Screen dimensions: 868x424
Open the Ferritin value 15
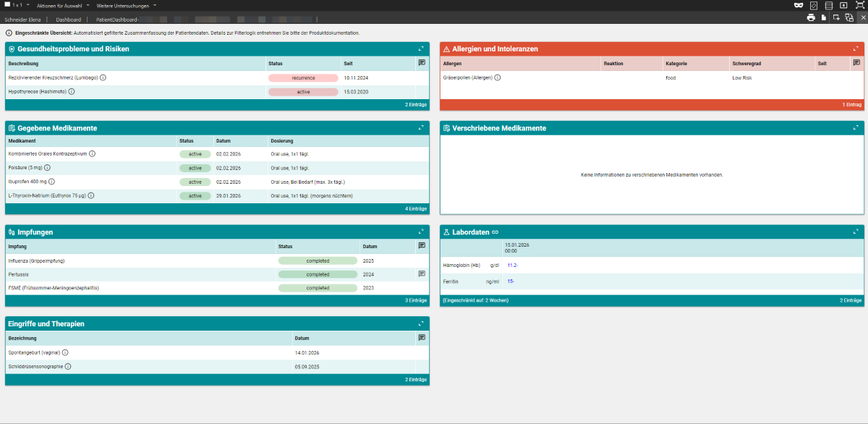(x=511, y=281)
